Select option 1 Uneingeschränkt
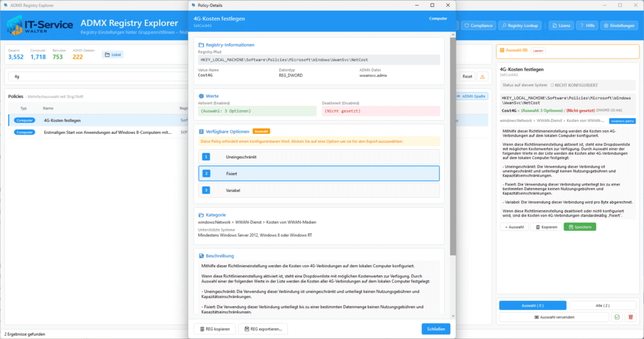The image size is (644, 339). (x=319, y=157)
